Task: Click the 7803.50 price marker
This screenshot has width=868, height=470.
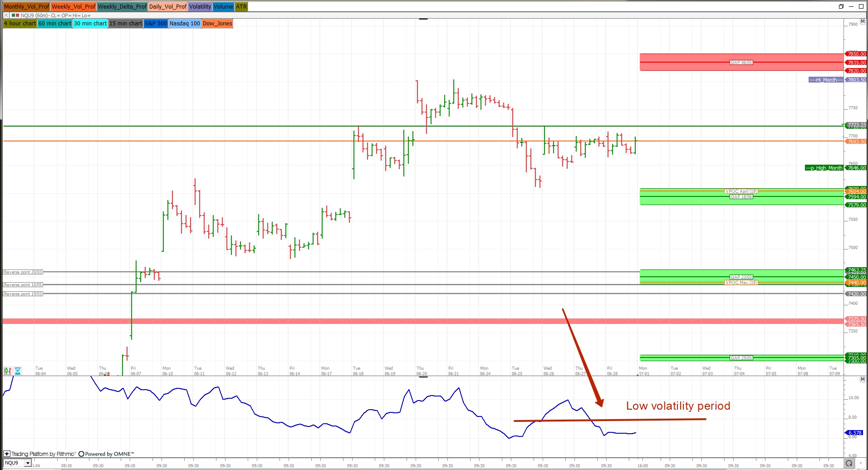Action: pyautogui.click(x=856, y=80)
